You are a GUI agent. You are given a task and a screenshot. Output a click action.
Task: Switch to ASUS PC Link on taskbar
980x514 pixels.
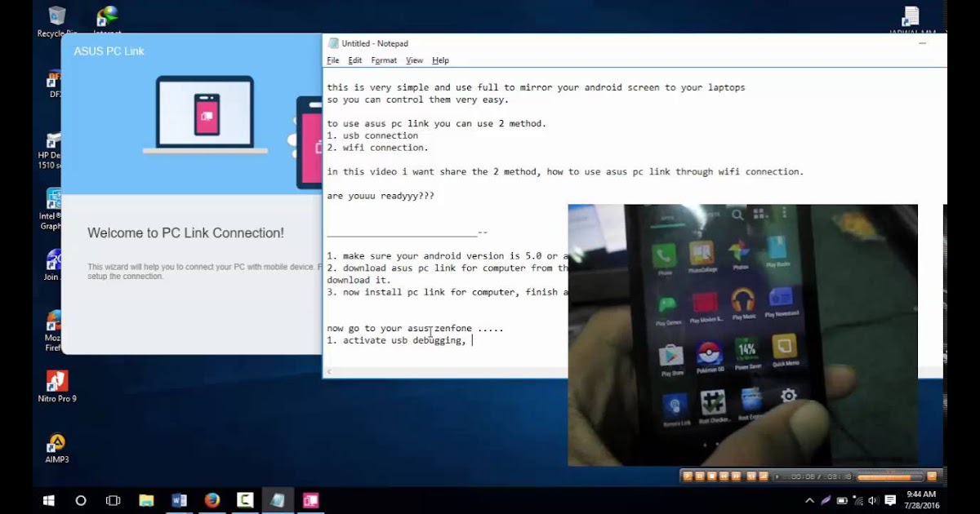(310, 500)
